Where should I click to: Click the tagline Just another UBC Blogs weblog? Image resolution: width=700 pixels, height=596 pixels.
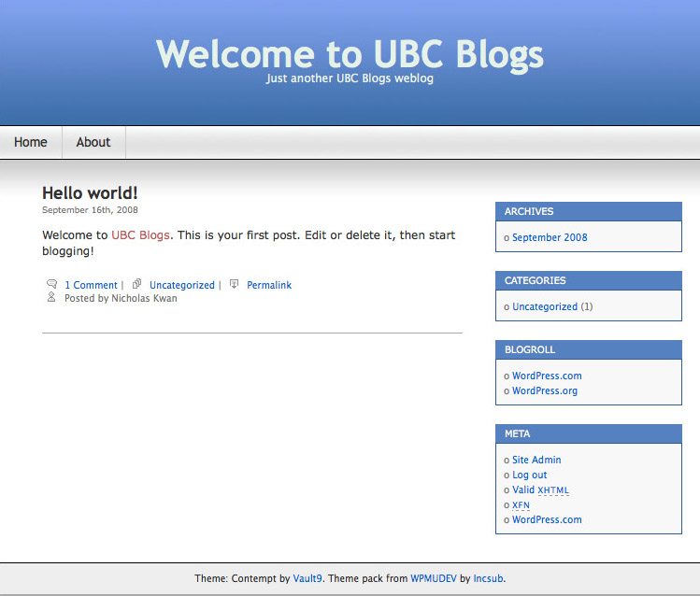350,78
